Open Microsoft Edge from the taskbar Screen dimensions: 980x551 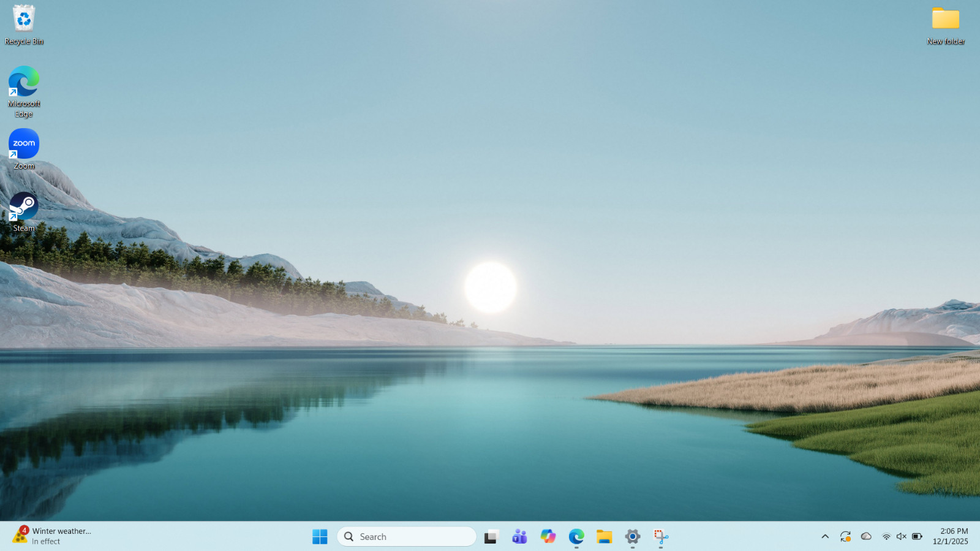[x=576, y=537]
